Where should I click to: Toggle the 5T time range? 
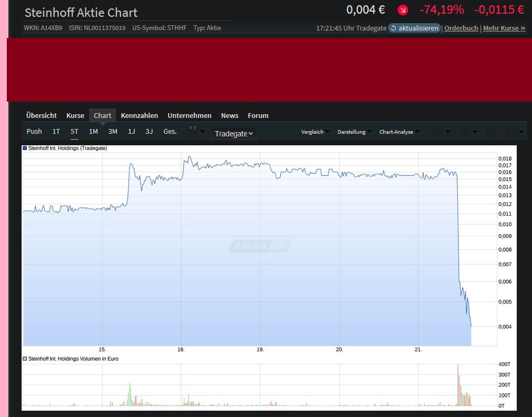pos(74,131)
